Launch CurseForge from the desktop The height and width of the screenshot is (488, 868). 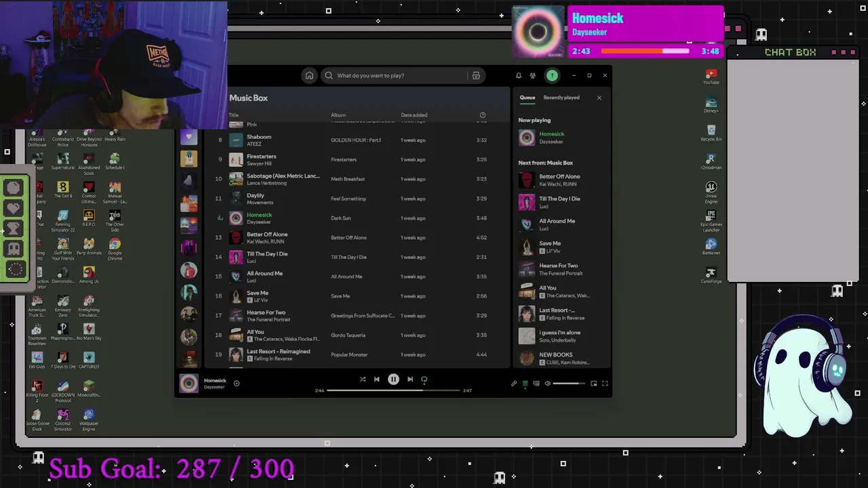711,275
